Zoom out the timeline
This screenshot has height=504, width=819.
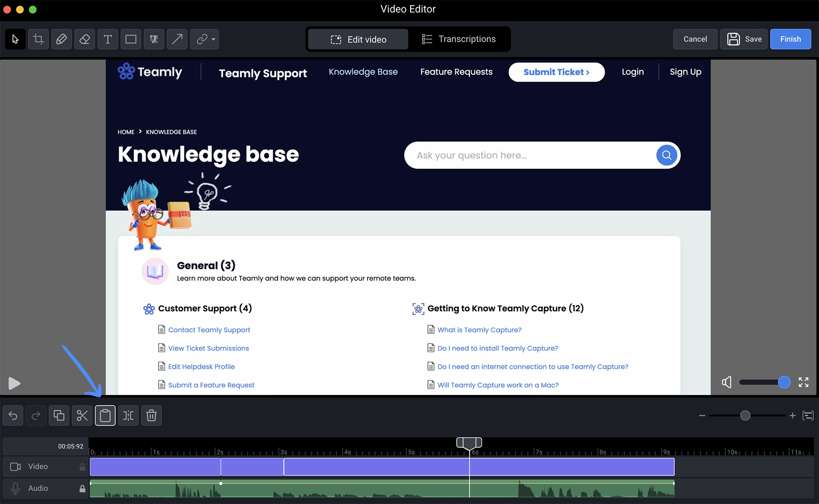coord(702,415)
